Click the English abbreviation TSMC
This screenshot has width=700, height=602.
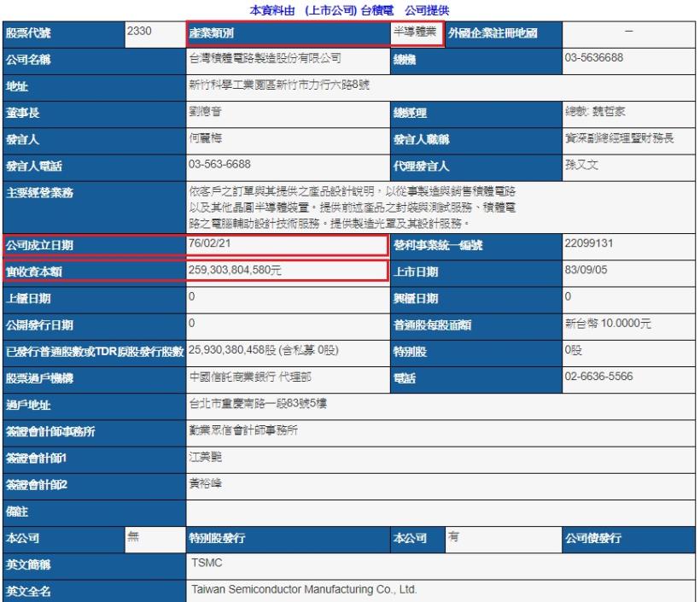pyautogui.click(x=207, y=563)
